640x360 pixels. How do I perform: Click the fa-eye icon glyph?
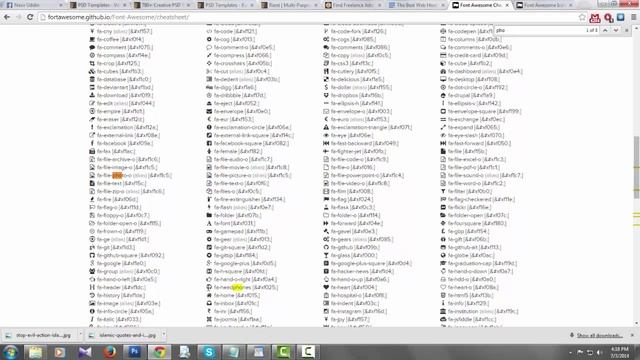(x=326, y=136)
